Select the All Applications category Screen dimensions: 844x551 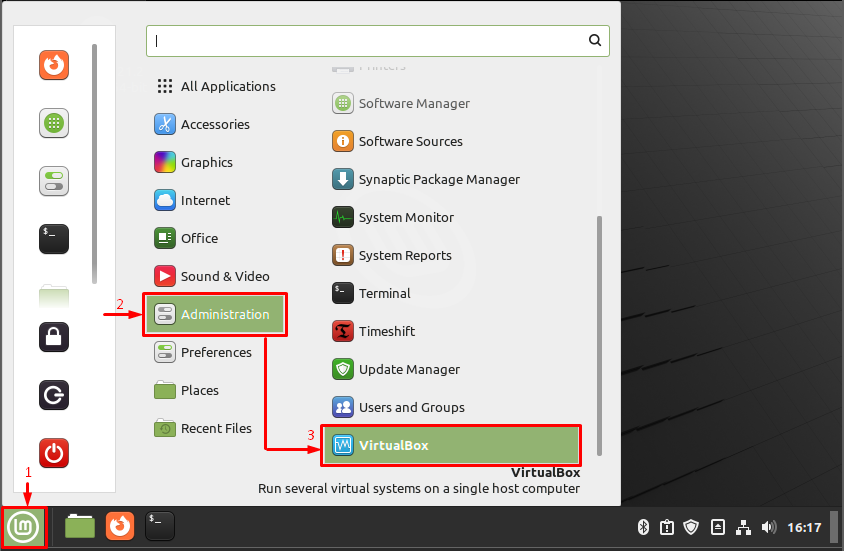point(215,87)
